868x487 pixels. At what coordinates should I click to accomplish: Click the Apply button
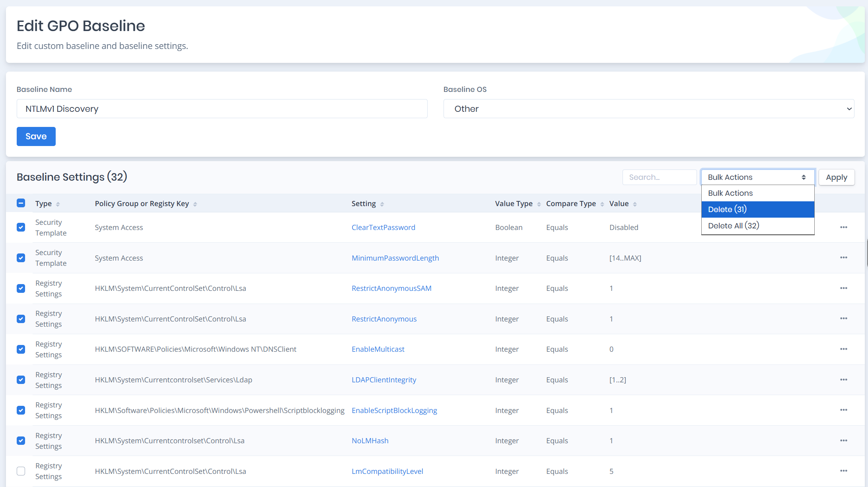click(x=836, y=177)
